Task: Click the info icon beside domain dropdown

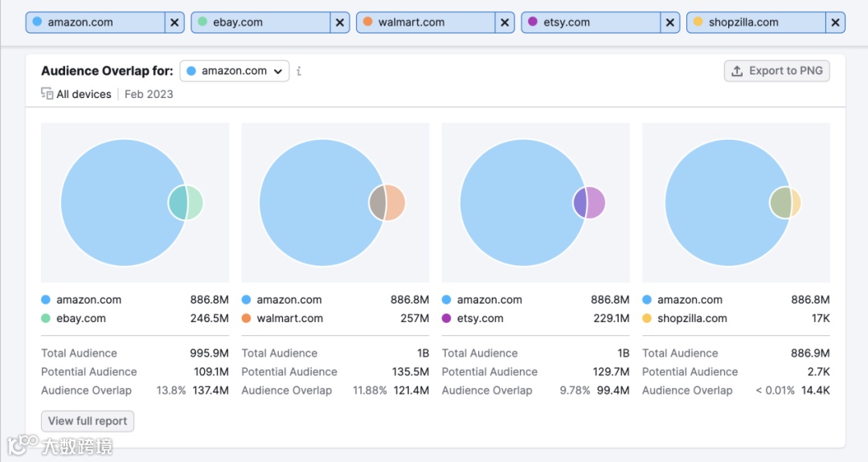Action: 299,71
